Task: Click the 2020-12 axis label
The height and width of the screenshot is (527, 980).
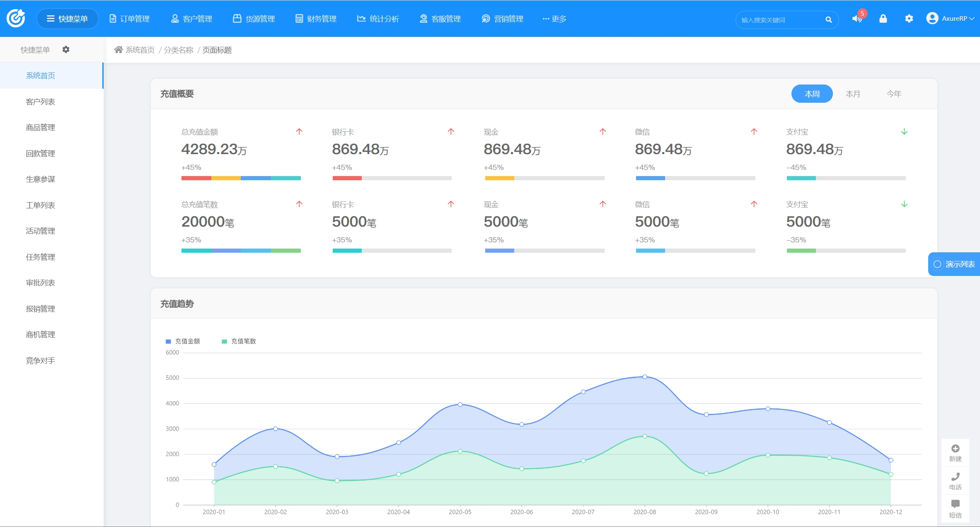Action: [x=890, y=512]
